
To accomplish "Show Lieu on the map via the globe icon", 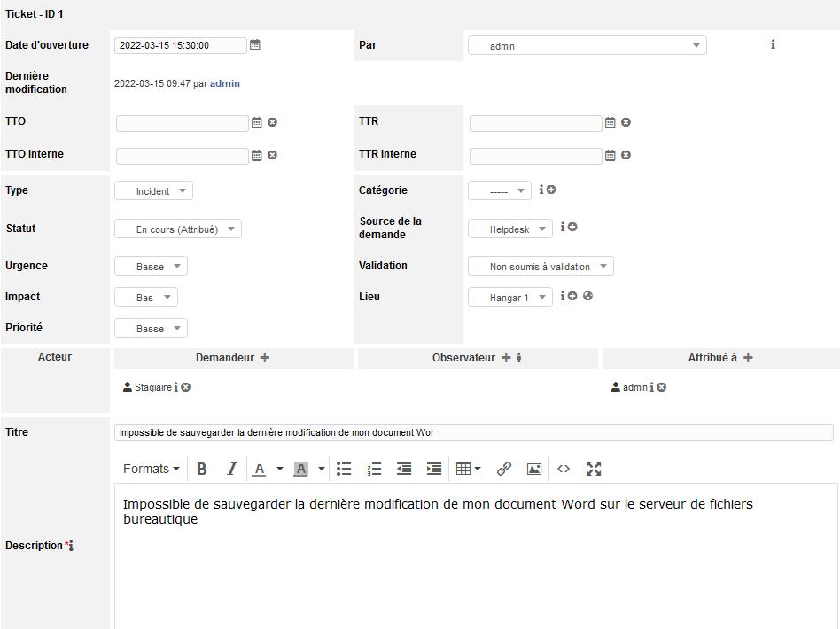I will (587, 296).
